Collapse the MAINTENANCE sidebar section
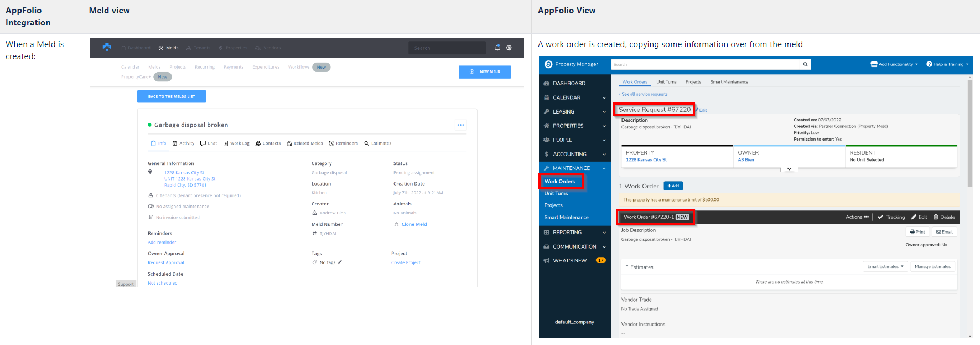The image size is (980, 345). (x=575, y=168)
